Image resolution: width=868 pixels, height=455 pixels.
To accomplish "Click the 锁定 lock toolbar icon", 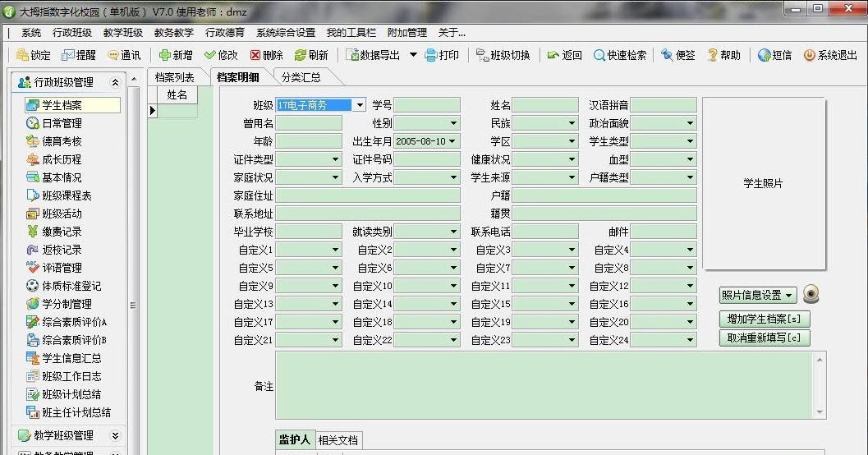I will [x=22, y=55].
